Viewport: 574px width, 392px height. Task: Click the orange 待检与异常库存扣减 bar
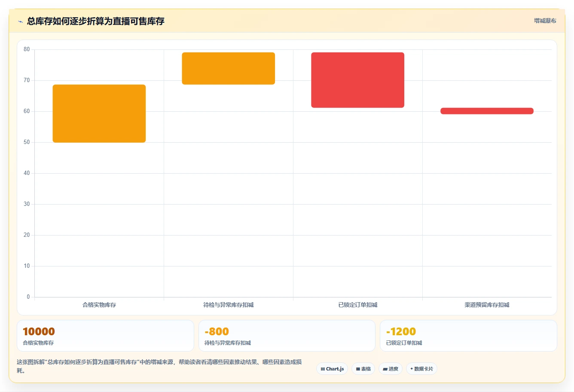click(x=229, y=68)
